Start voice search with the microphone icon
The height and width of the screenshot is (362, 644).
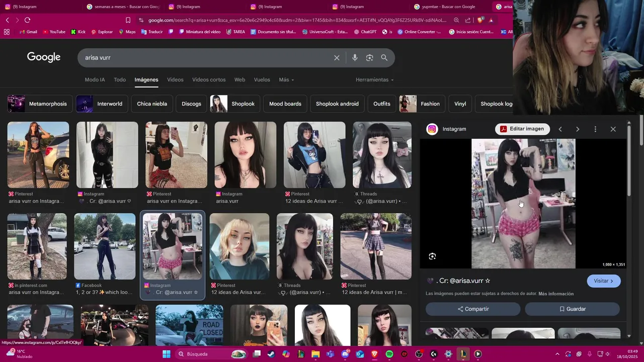(355, 58)
